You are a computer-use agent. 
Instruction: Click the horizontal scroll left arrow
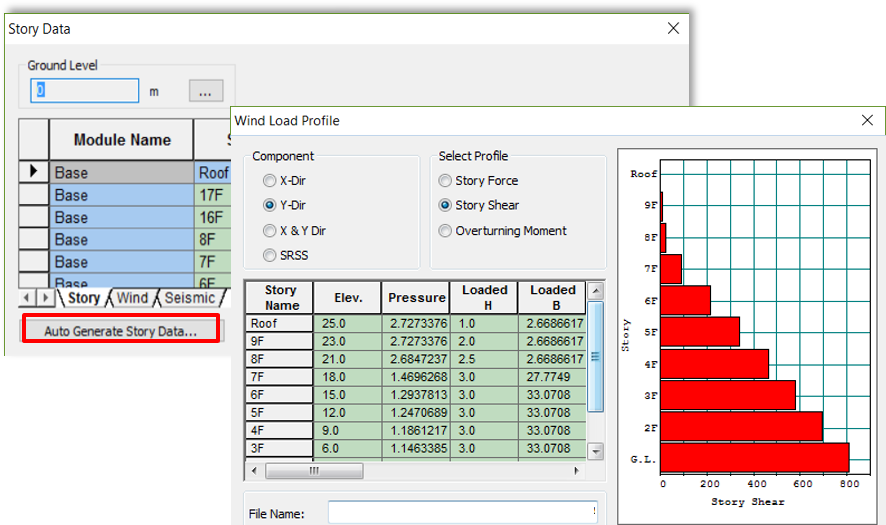254,471
